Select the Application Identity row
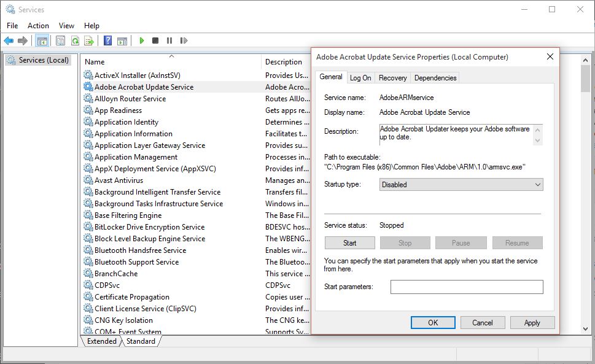Viewport: 595px width, 364px height. click(x=196, y=122)
